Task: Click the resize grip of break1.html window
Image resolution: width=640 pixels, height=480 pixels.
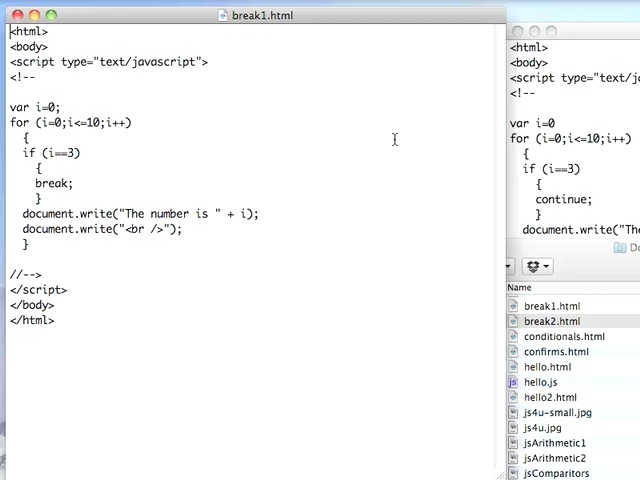Action: click(x=501, y=475)
